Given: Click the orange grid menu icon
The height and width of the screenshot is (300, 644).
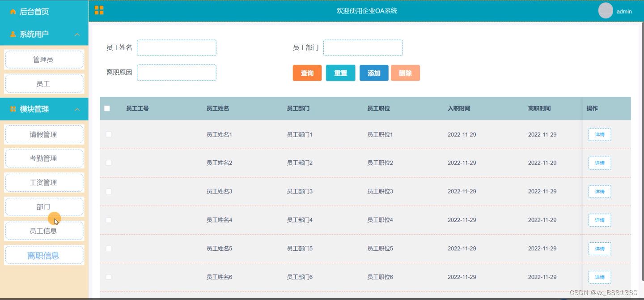Looking at the screenshot, I should 99,10.
